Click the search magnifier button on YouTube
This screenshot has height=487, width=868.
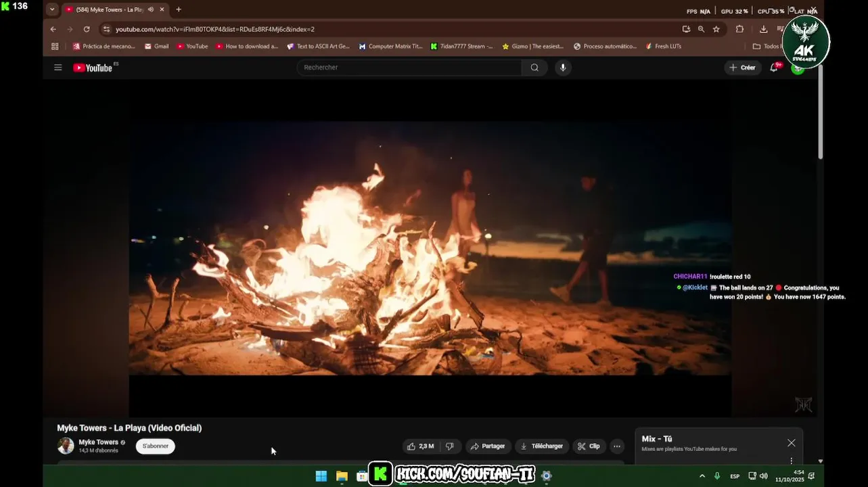pos(534,68)
